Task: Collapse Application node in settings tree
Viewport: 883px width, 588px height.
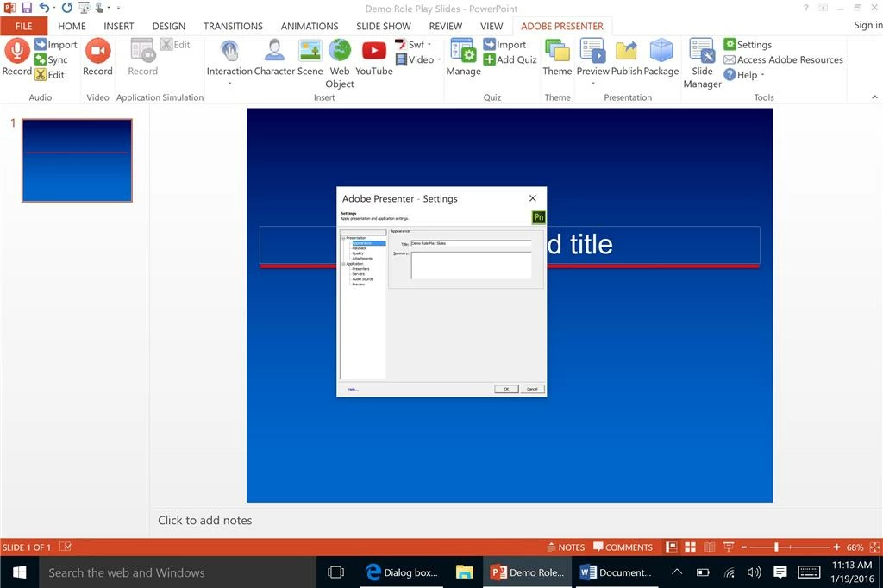Action: click(x=343, y=264)
